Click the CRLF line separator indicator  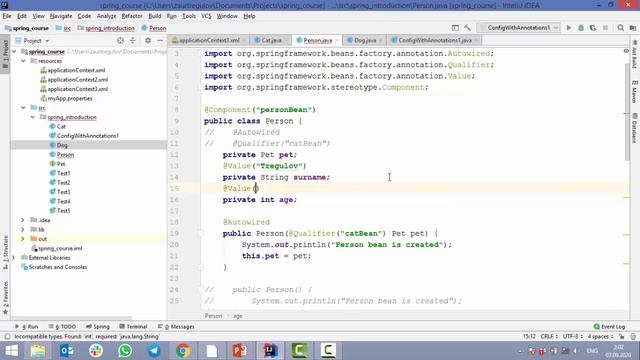point(549,336)
